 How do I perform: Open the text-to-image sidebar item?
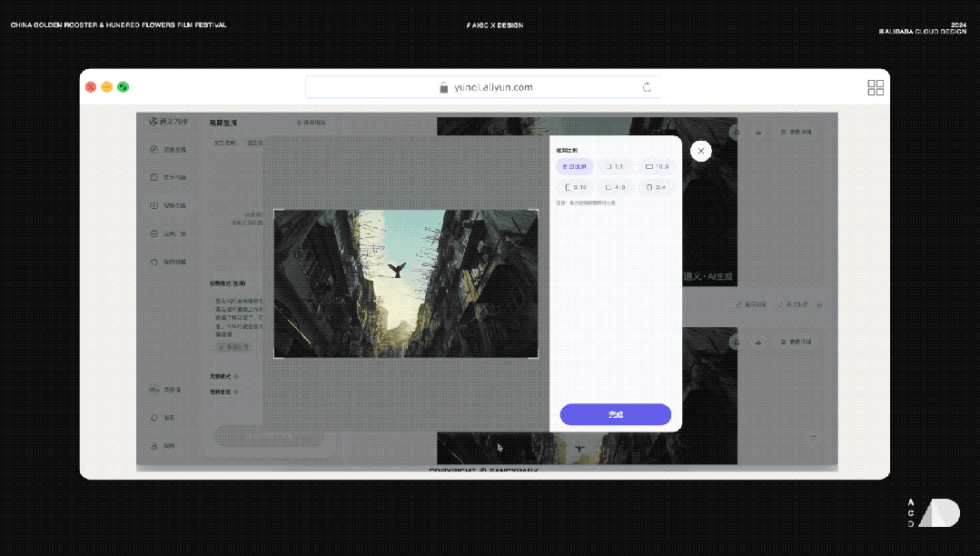click(x=168, y=178)
